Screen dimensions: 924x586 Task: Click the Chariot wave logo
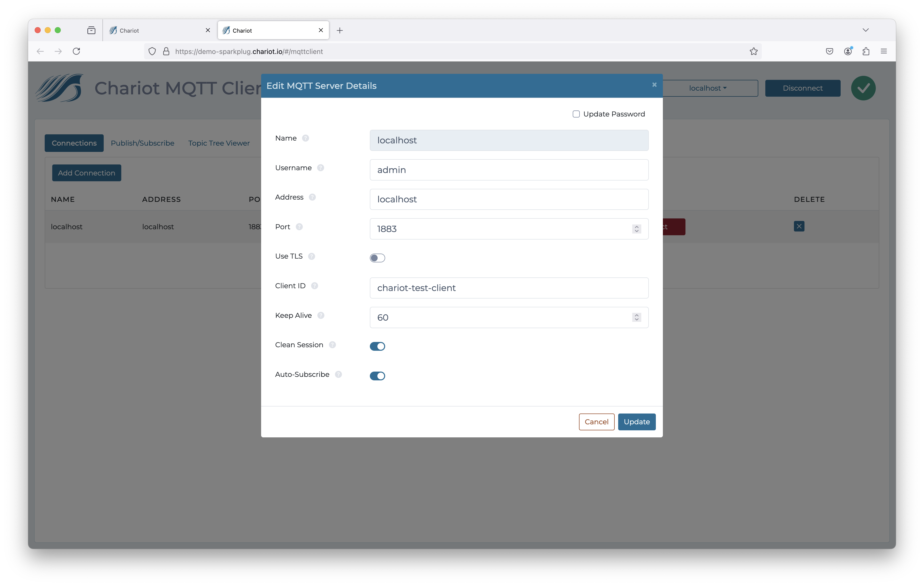59,88
